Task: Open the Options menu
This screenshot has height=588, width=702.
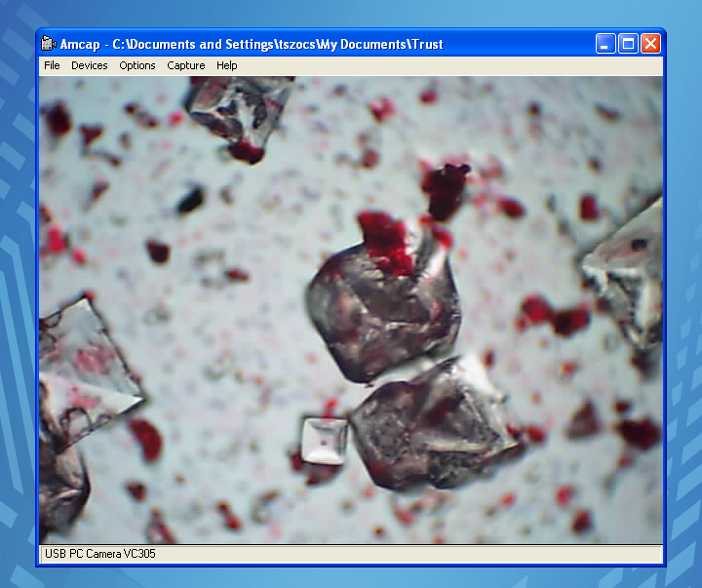Action: [137, 65]
